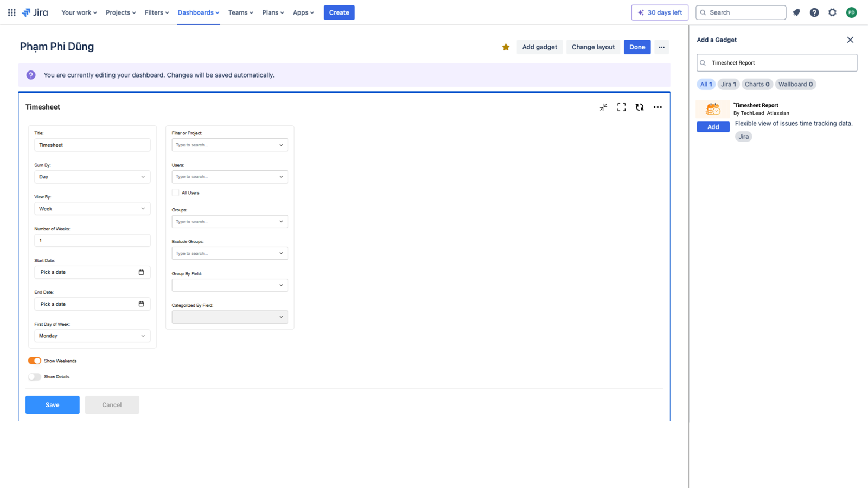
Task: Switch to the Charts gadget filter tab
Action: coord(757,84)
